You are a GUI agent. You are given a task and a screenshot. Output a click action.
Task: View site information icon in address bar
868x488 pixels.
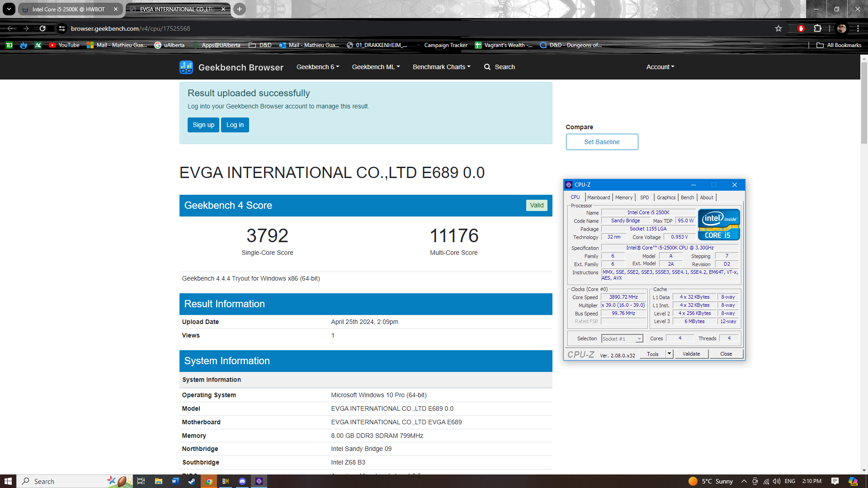coord(62,28)
